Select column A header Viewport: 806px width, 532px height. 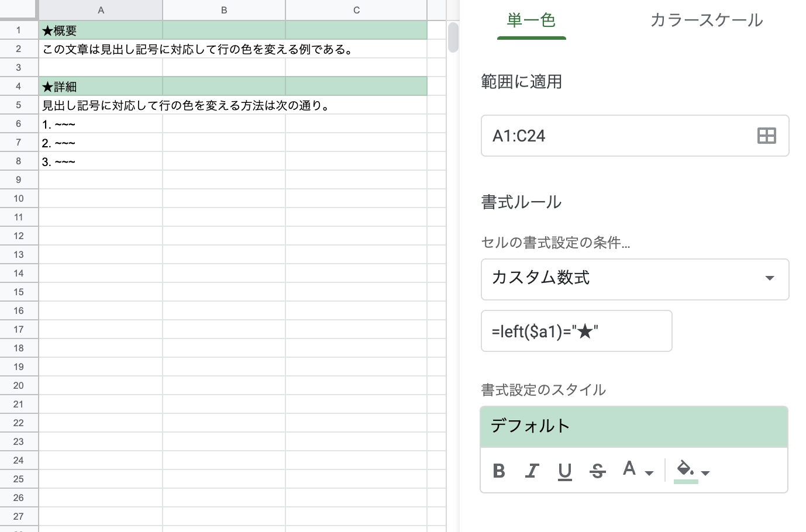[101, 10]
